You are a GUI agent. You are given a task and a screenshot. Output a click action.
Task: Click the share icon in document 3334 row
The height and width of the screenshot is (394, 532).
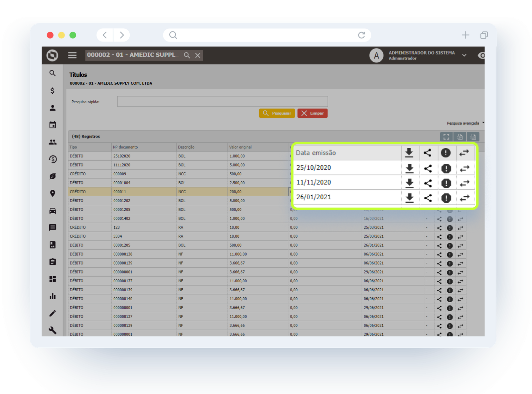pyautogui.click(x=439, y=237)
